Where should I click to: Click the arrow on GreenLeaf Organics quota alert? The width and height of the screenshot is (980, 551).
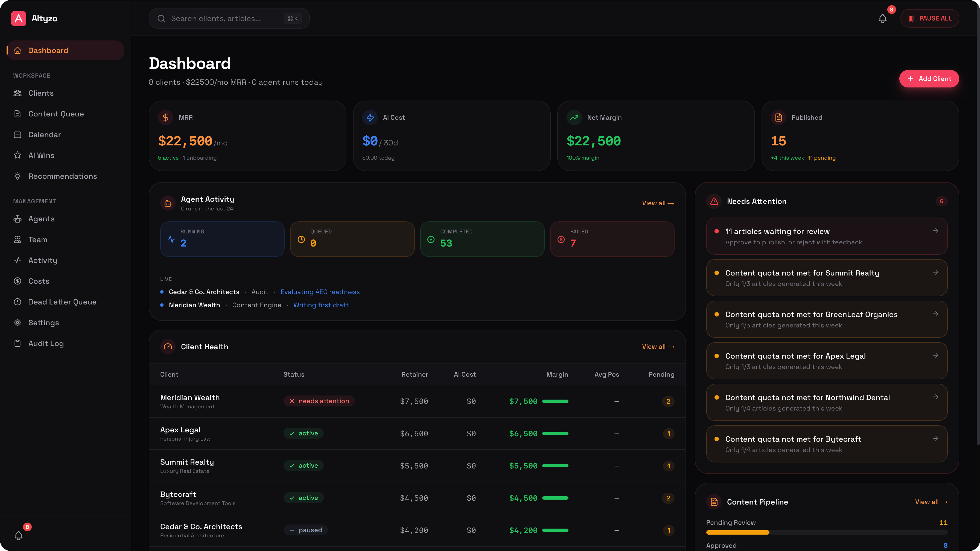point(935,314)
